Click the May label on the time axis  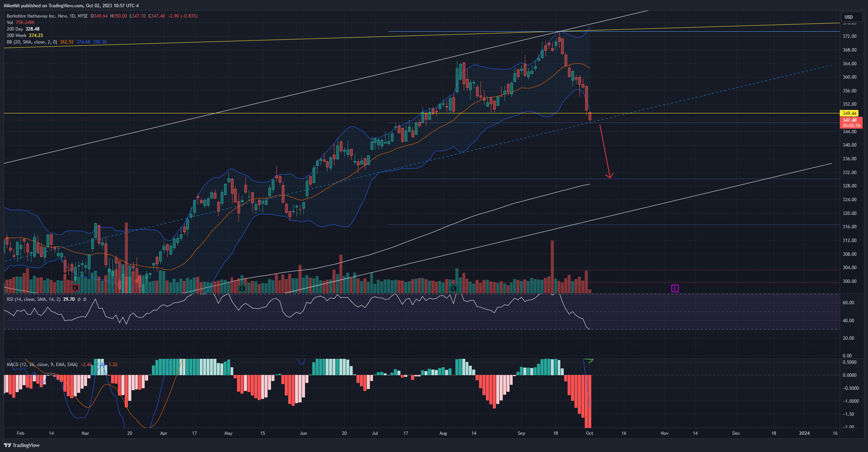228,433
